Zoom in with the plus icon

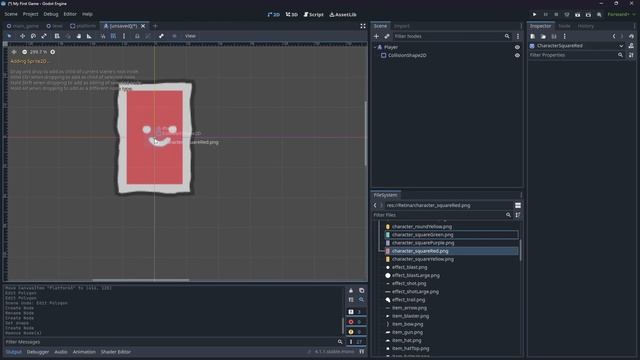(x=53, y=52)
